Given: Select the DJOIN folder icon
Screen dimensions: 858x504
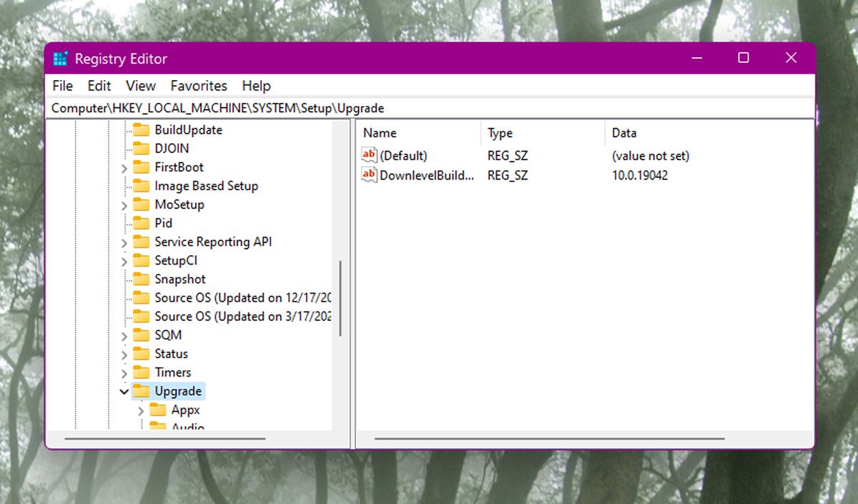Looking at the screenshot, I should [x=141, y=149].
